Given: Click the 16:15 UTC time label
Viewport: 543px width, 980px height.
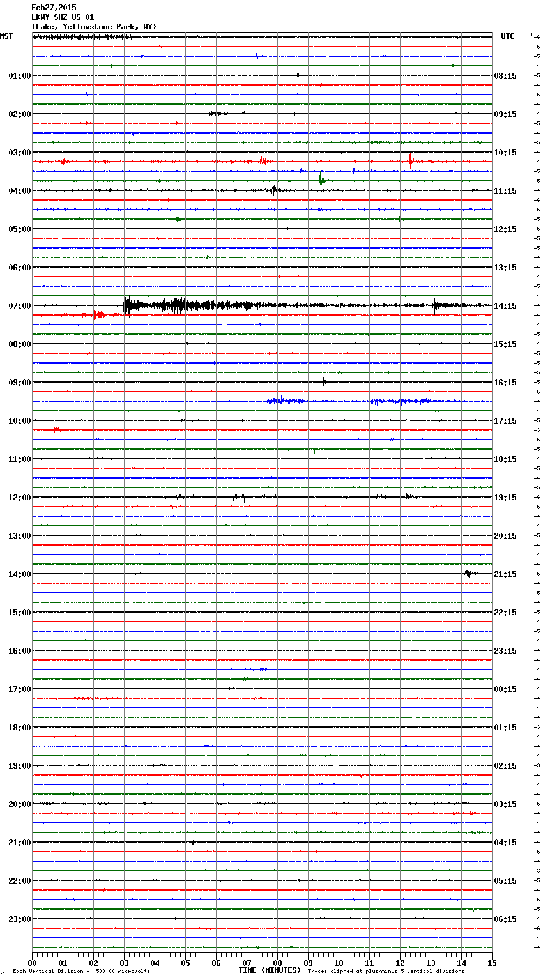Looking at the screenshot, I should [505, 383].
